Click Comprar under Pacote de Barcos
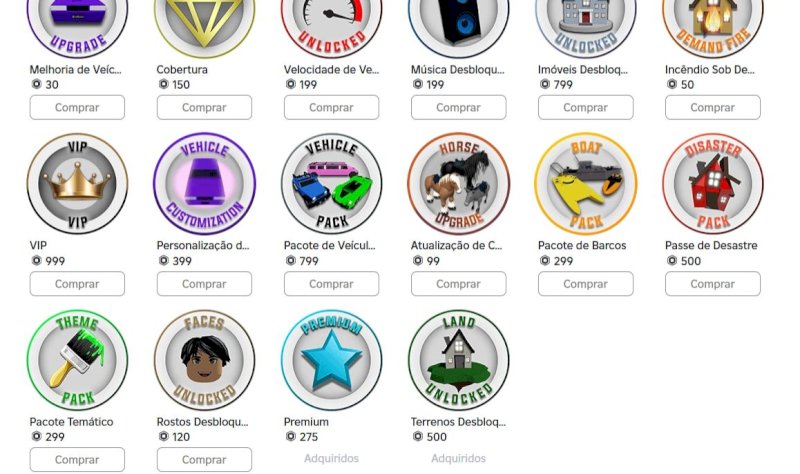The width and height of the screenshot is (800, 474). tap(586, 284)
